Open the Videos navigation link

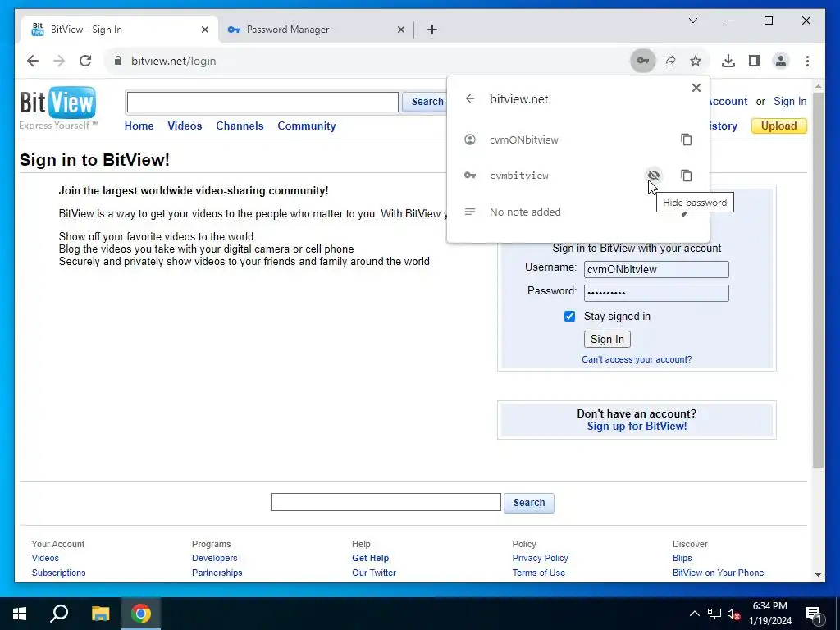pyautogui.click(x=185, y=126)
